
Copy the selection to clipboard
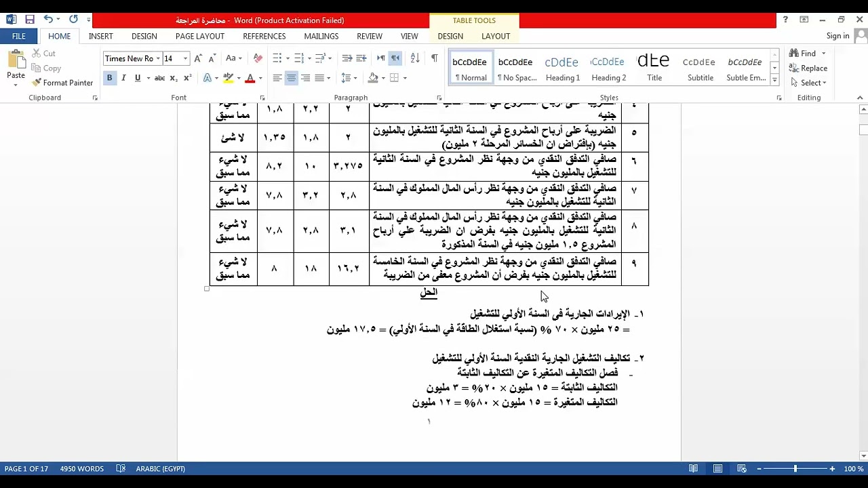pyautogui.click(x=46, y=68)
